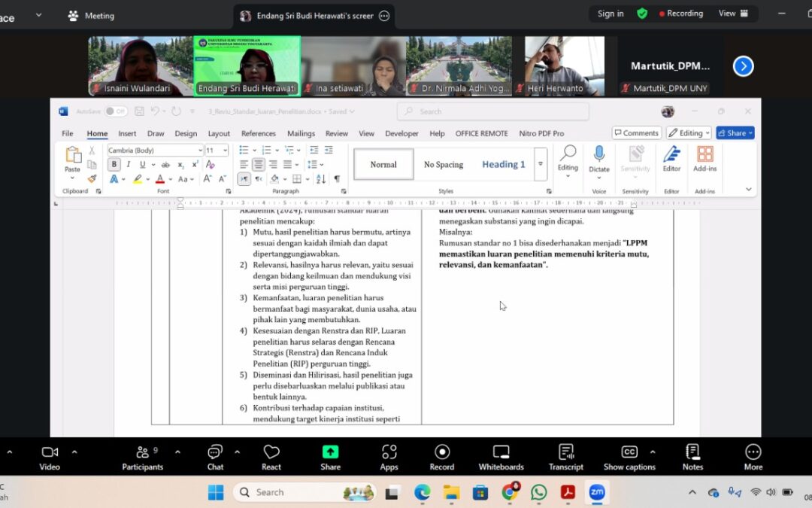
Task: Show next participants with blue arrow
Action: (x=743, y=66)
